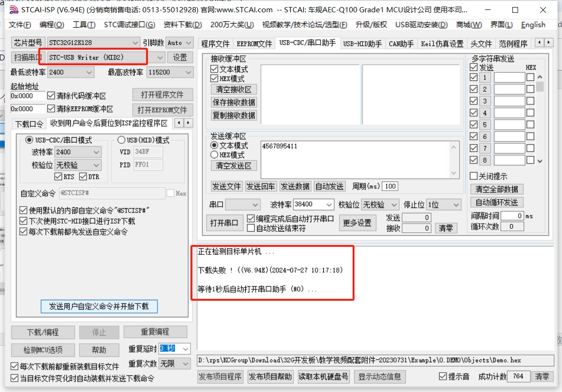Maximize the STCAI-ISP window

tap(515, 10)
